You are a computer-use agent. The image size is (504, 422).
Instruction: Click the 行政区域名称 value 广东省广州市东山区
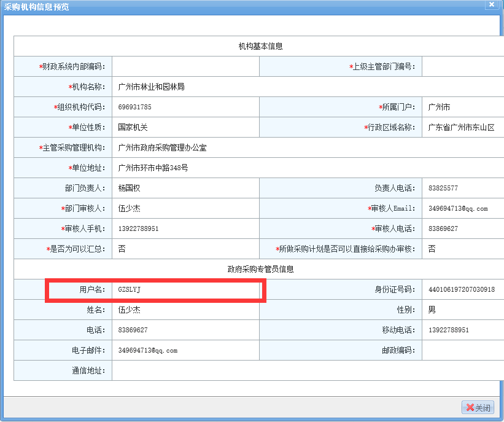pyautogui.click(x=461, y=127)
